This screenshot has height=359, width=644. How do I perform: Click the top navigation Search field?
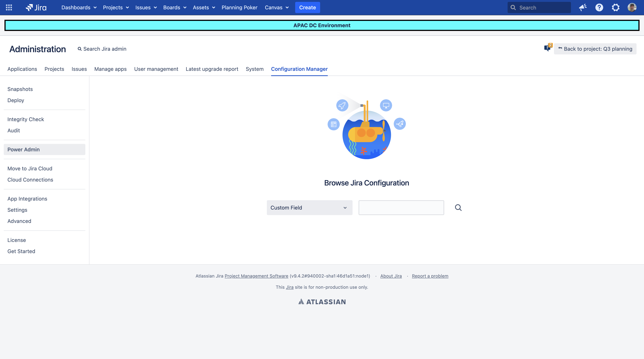coord(539,7)
